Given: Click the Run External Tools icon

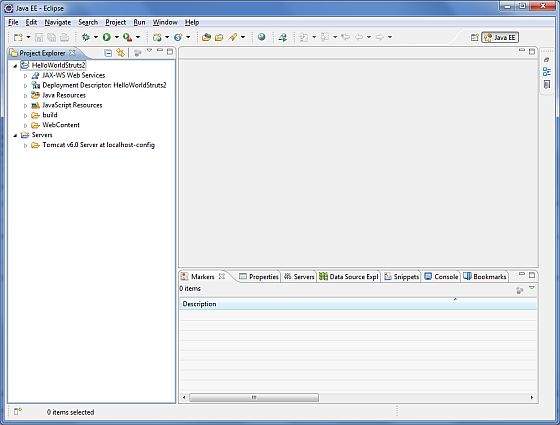Looking at the screenshot, I should (x=128, y=37).
